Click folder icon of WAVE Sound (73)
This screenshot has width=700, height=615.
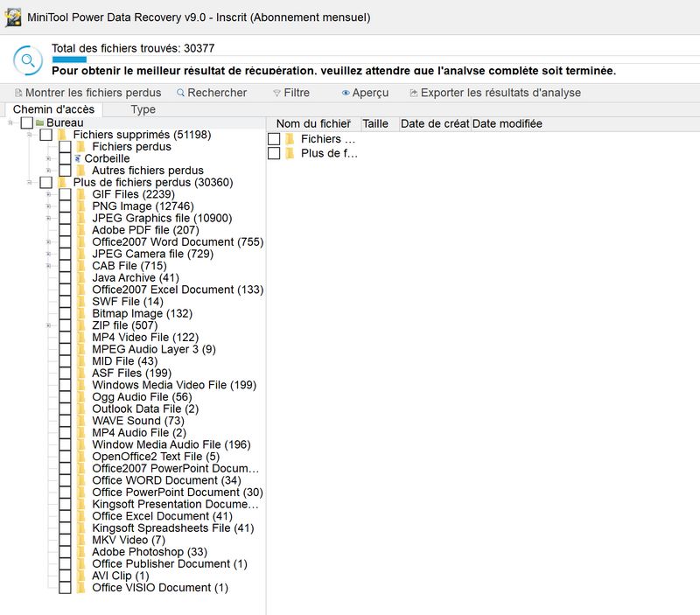81,421
